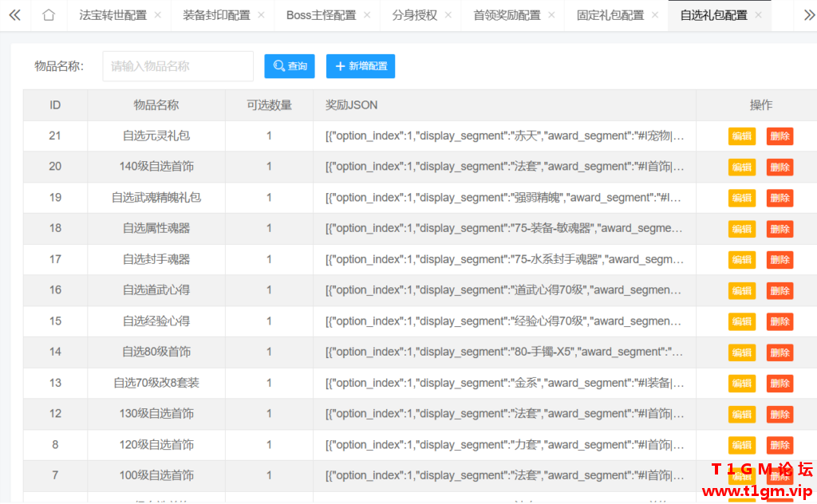This screenshot has width=817, height=504.
Task: Close the 装备封印配置 tab
Action: click(x=261, y=15)
